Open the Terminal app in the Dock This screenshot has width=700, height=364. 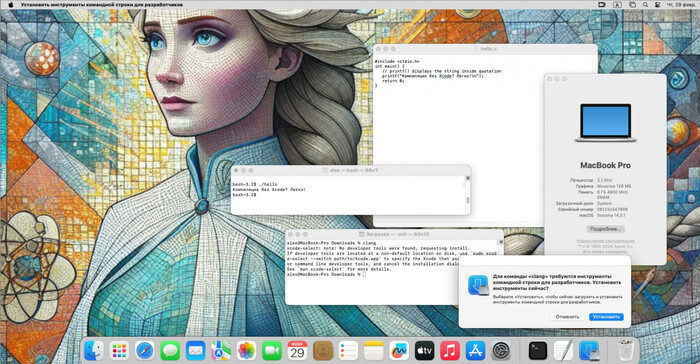[x=538, y=351]
